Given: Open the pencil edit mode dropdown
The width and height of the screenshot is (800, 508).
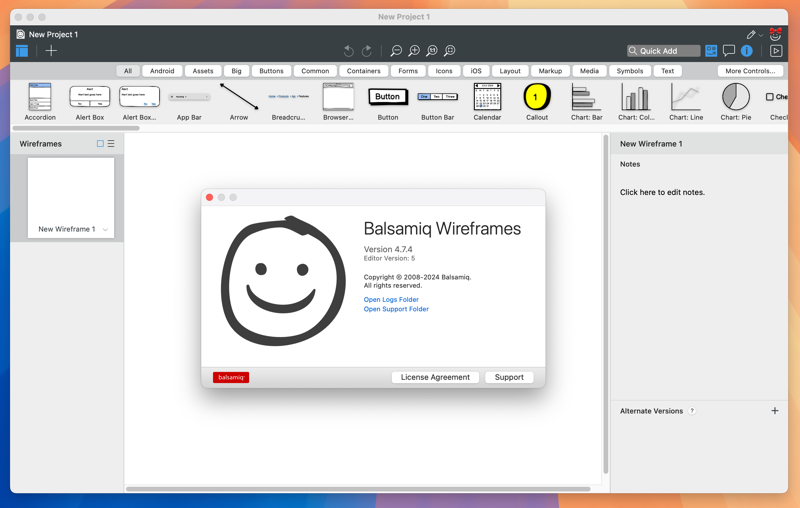Looking at the screenshot, I should click(x=755, y=35).
